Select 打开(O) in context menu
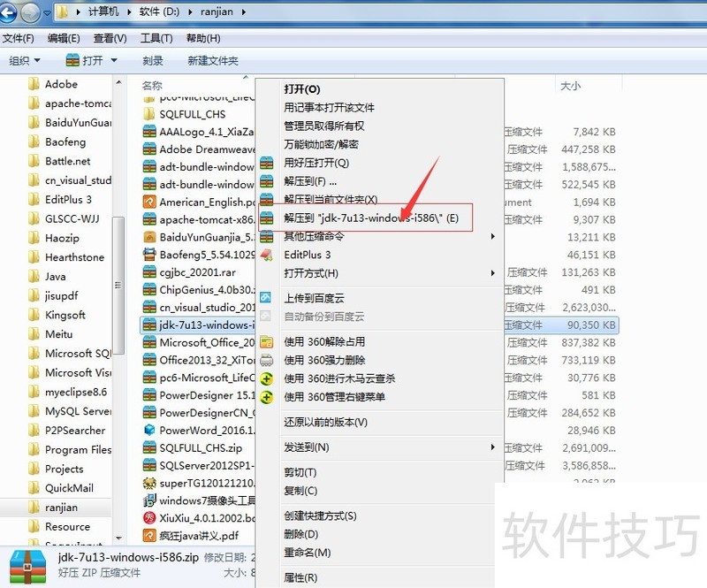Image resolution: width=707 pixels, height=588 pixels. [x=301, y=89]
